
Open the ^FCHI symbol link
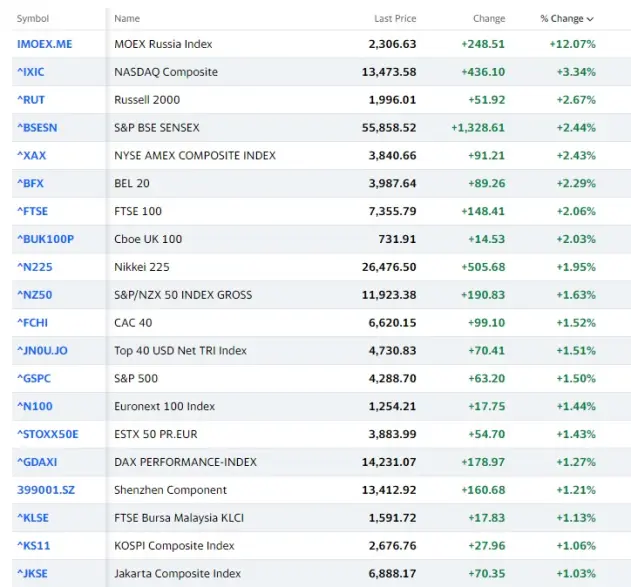click(x=32, y=323)
